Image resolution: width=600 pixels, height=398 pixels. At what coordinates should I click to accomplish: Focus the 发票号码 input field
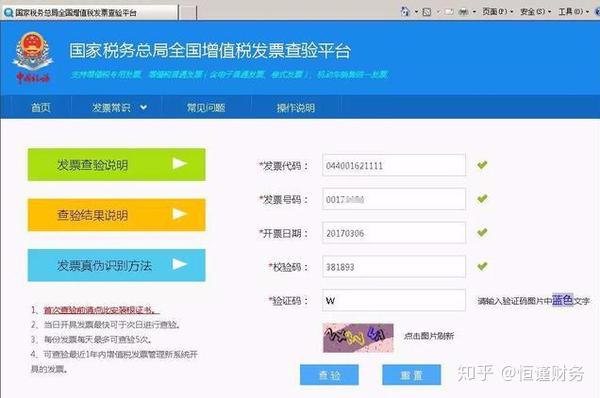point(394,199)
